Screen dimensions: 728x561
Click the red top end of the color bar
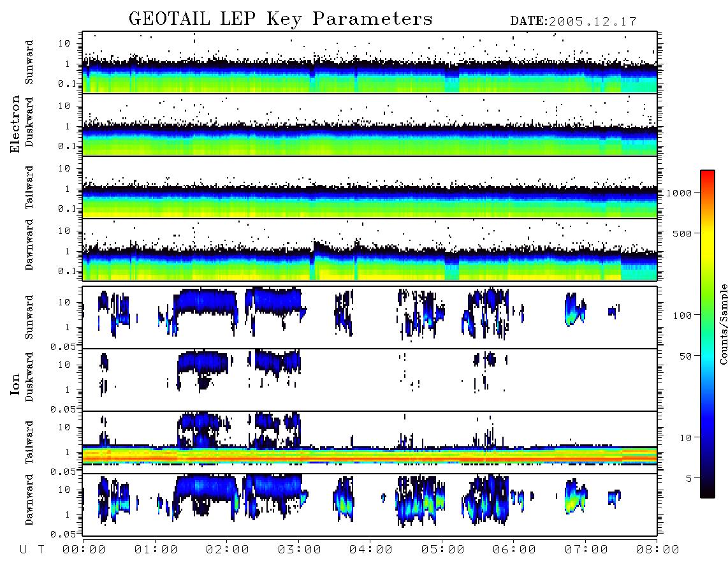tap(708, 175)
